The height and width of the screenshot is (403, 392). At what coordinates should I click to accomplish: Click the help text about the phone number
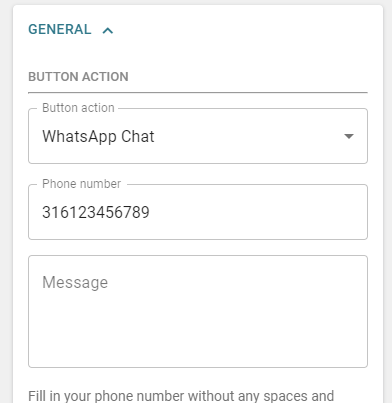coord(181,396)
